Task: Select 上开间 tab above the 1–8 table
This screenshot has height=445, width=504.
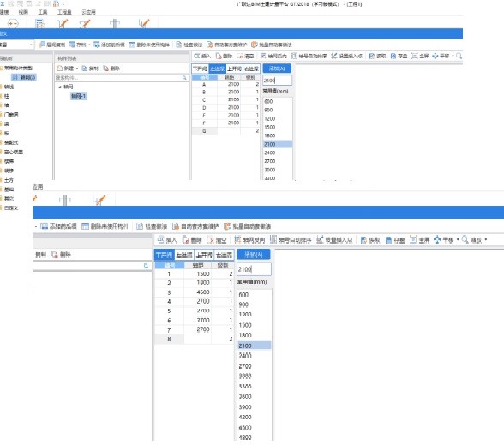Action: pos(204,255)
